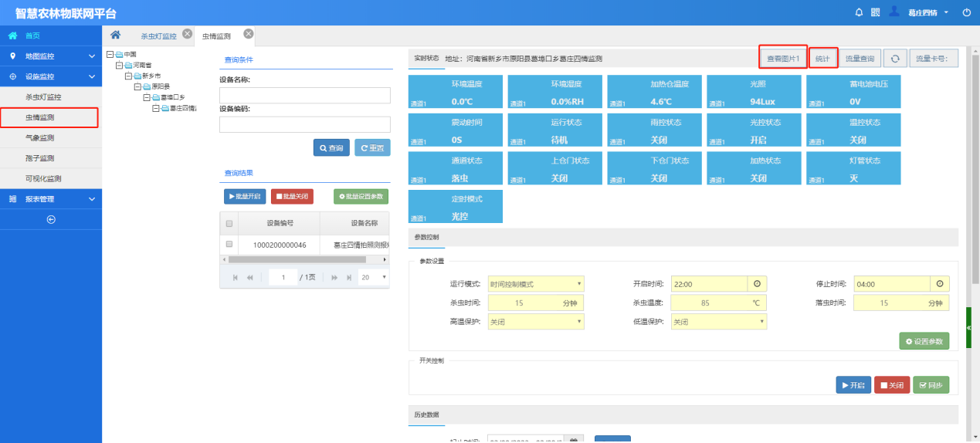Click the notification bell icon
Screen dimensions: 980x443
(859, 12)
